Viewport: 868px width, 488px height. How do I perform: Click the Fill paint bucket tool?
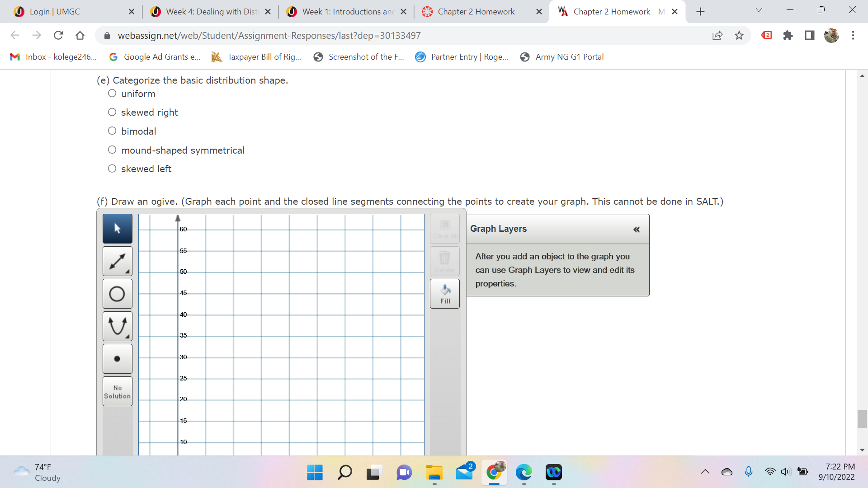pyautogui.click(x=445, y=294)
